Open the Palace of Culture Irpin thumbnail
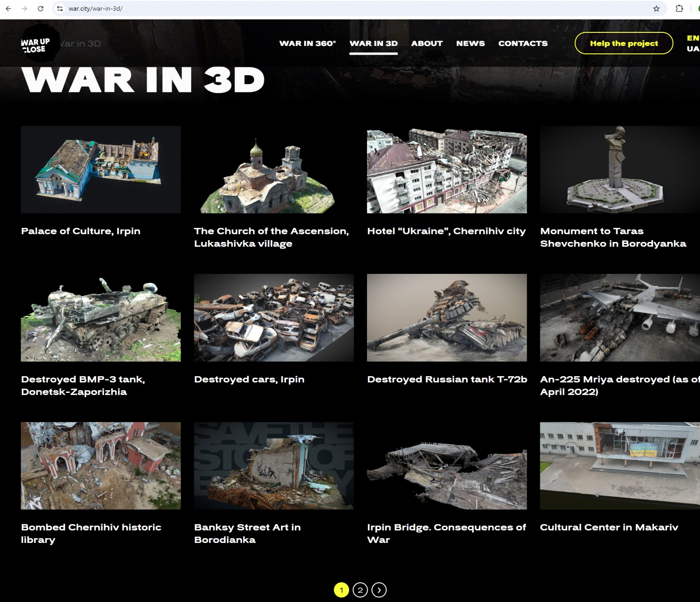Image resolution: width=700 pixels, height=602 pixels. pyautogui.click(x=101, y=170)
